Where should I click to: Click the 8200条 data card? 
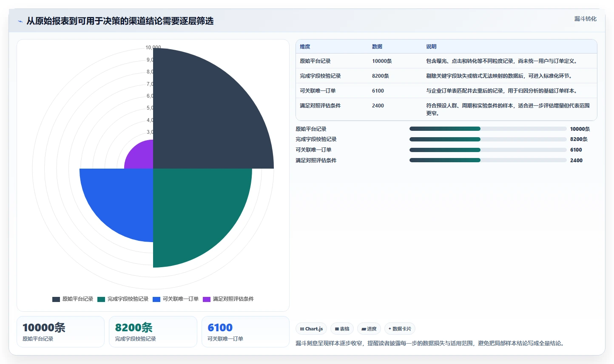point(153,332)
